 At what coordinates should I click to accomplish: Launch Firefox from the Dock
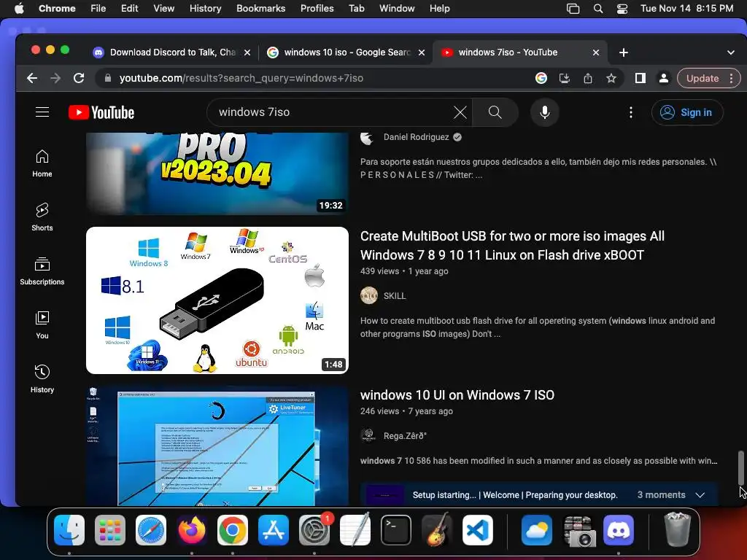tap(192, 529)
